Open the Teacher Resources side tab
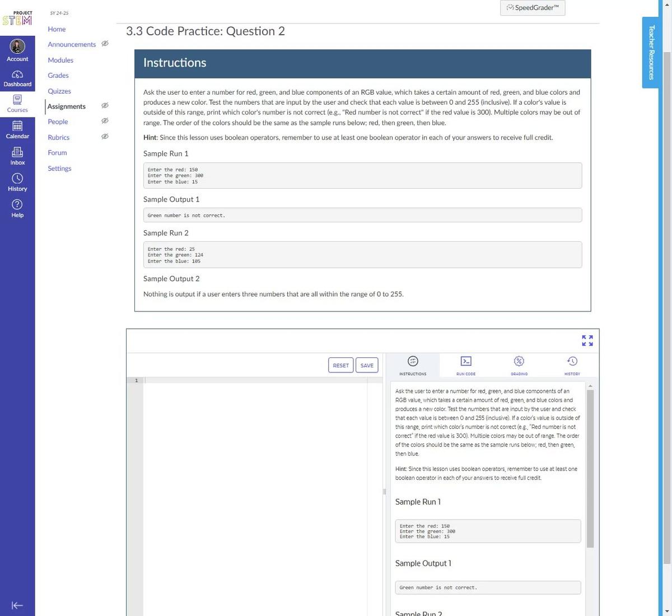 tap(651, 53)
